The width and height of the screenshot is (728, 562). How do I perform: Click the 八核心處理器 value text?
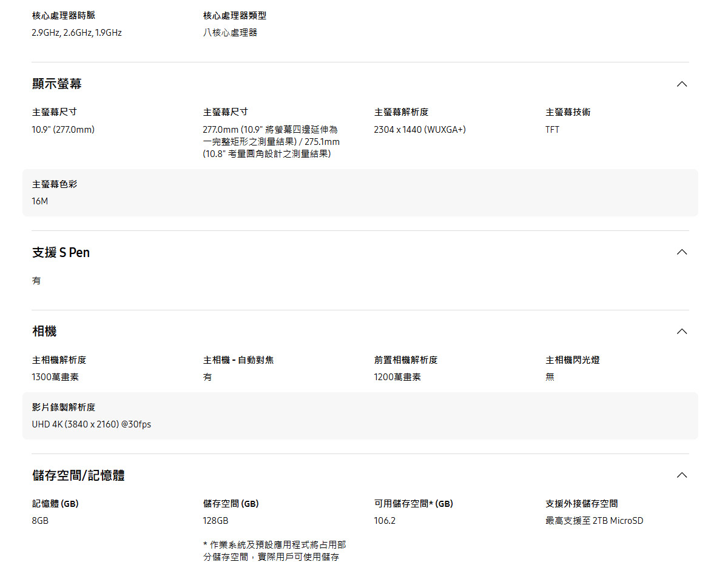[x=230, y=33]
